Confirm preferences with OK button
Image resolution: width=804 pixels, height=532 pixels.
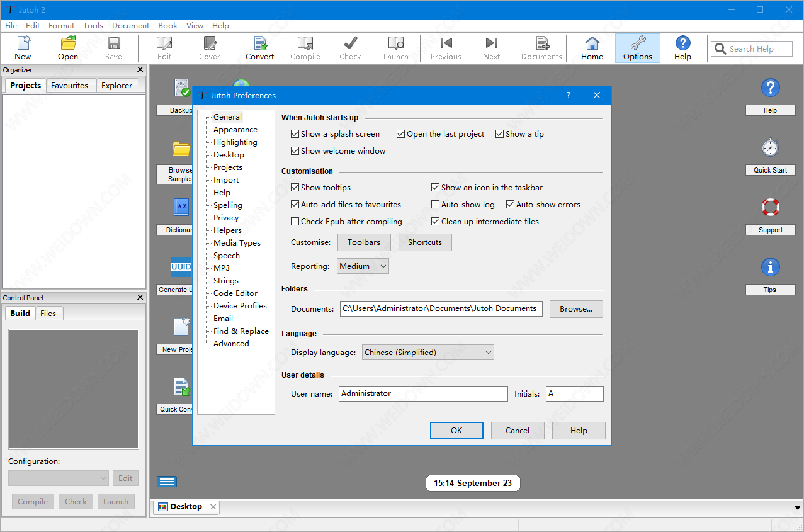tap(456, 431)
